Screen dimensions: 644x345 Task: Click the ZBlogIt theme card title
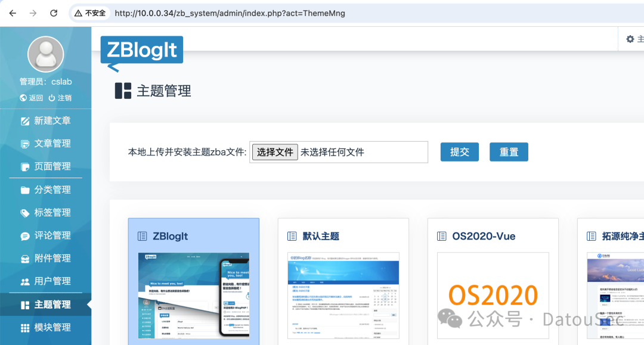170,237
